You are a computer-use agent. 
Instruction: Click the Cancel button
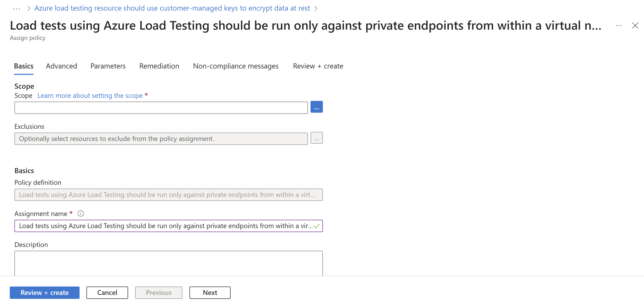[107, 293]
